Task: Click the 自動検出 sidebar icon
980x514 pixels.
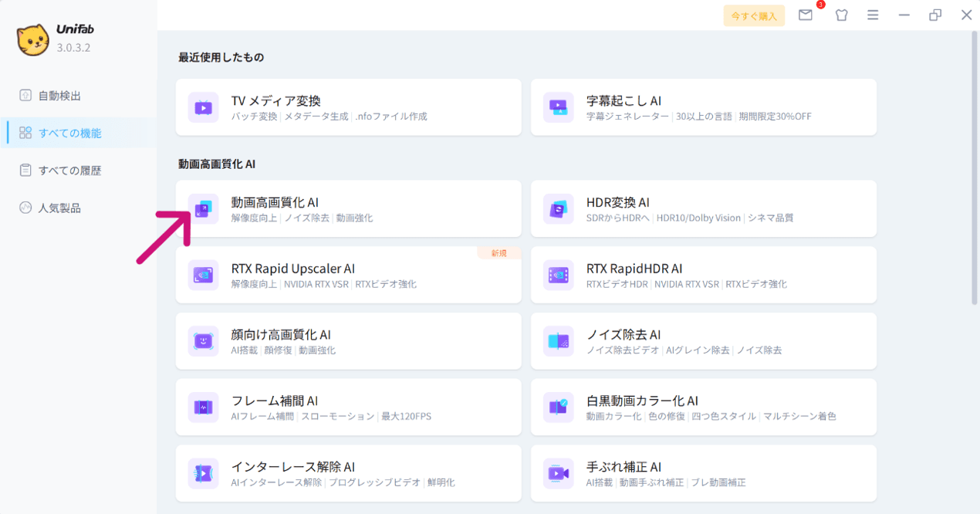Action: point(25,96)
